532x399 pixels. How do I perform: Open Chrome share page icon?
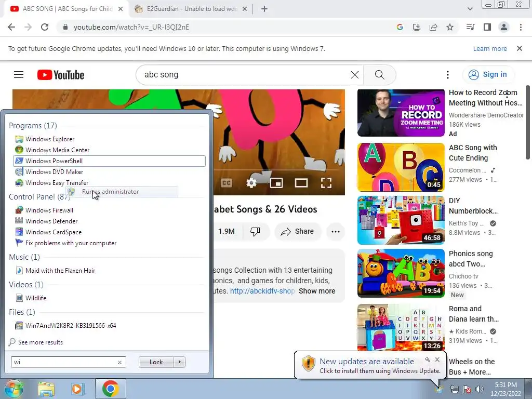433,27
